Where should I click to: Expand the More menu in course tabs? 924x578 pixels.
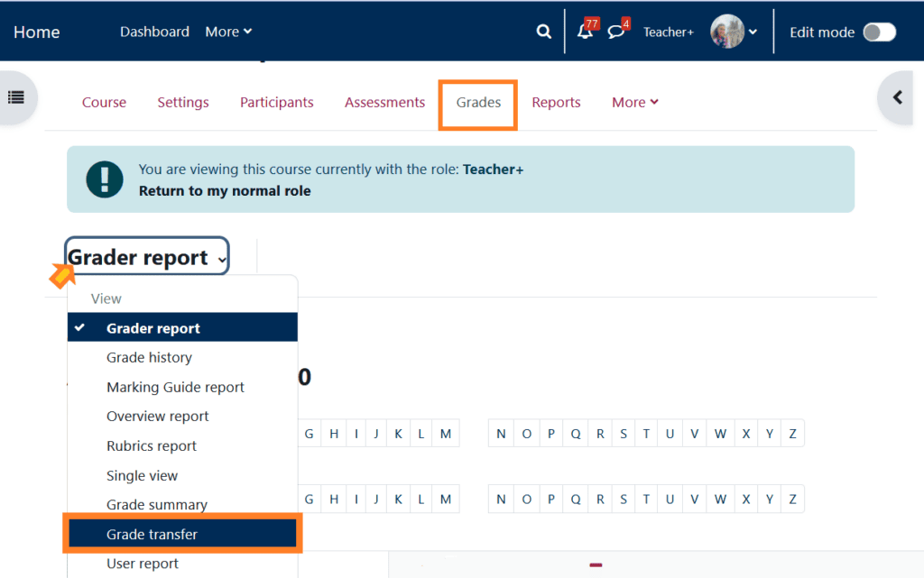[634, 103]
